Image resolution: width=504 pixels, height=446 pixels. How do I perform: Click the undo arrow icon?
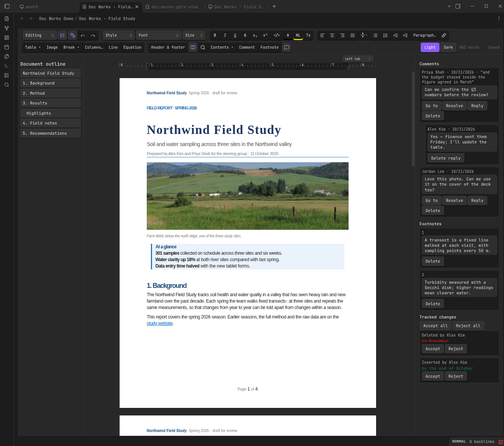pyautogui.click(x=83, y=35)
